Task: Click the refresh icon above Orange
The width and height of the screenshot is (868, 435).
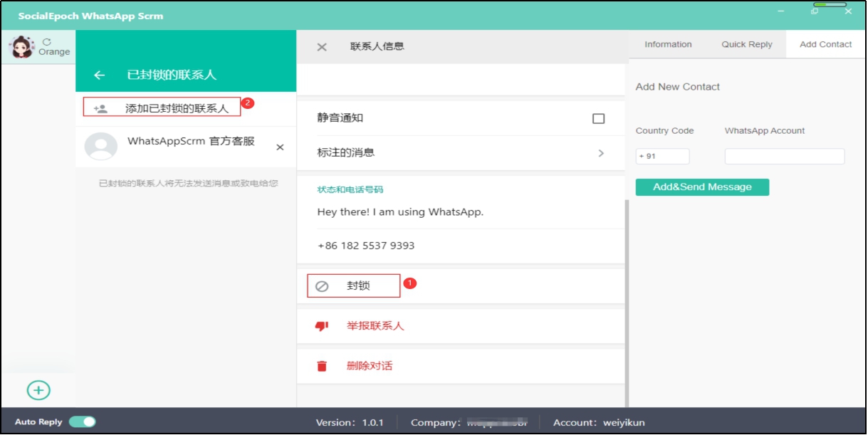Action: [x=47, y=42]
